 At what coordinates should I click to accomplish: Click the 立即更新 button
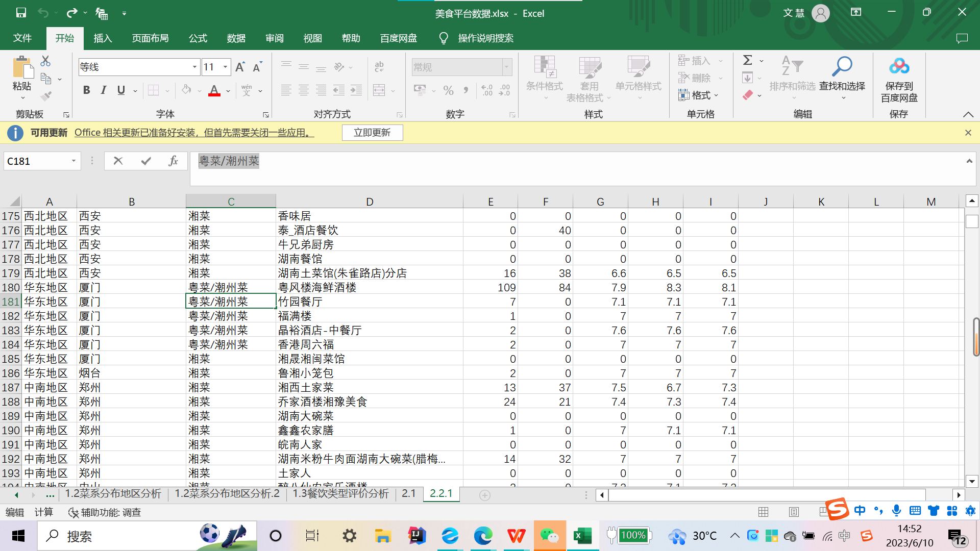pos(372,133)
